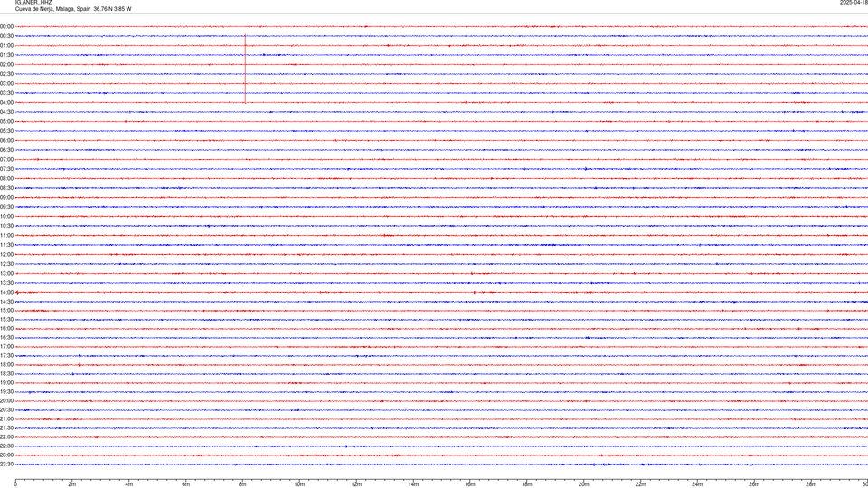Image resolution: width=868 pixels, height=488 pixels.
Task: Click the 22:00 time label
Action: [6, 437]
